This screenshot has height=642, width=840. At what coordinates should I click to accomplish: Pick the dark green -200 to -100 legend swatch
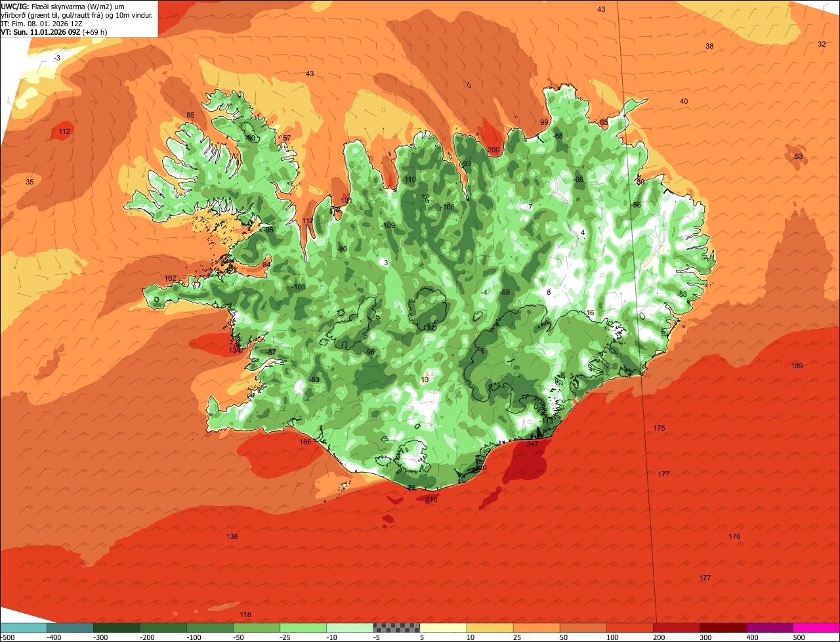click(163, 627)
